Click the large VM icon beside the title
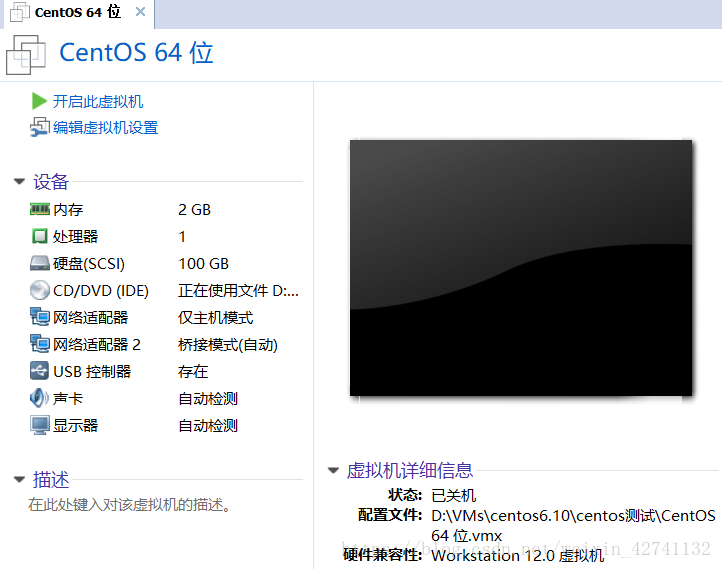 [x=26, y=55]
